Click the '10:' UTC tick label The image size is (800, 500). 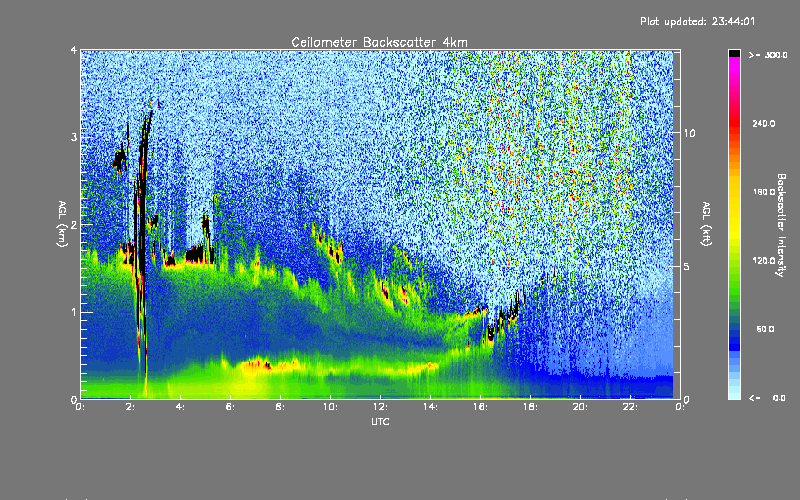330,407
